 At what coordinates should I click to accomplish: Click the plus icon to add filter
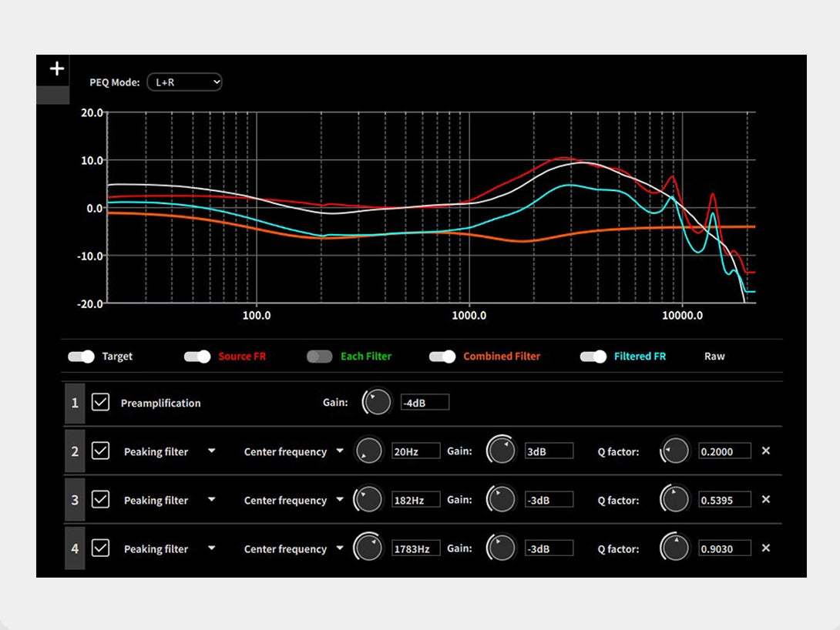(x=56, y=69)
